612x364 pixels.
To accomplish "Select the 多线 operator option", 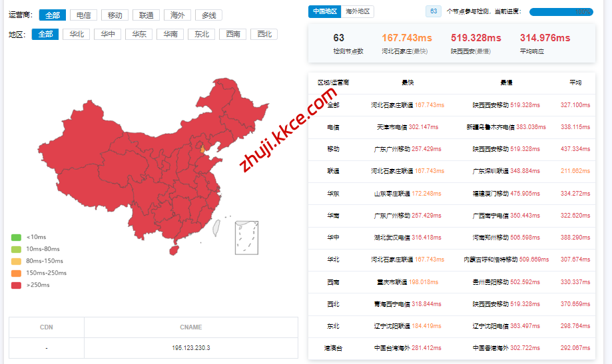I will 208,15.
